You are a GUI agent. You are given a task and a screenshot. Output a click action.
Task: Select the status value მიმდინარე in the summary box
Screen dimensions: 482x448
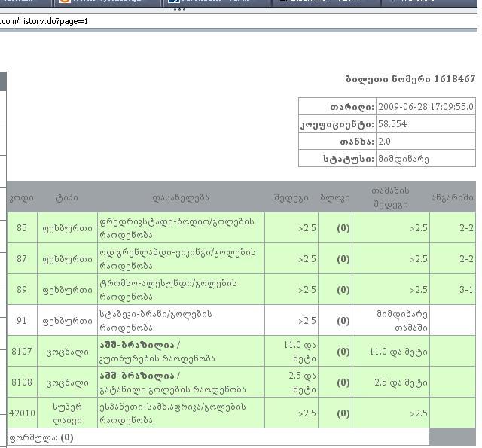404,159
